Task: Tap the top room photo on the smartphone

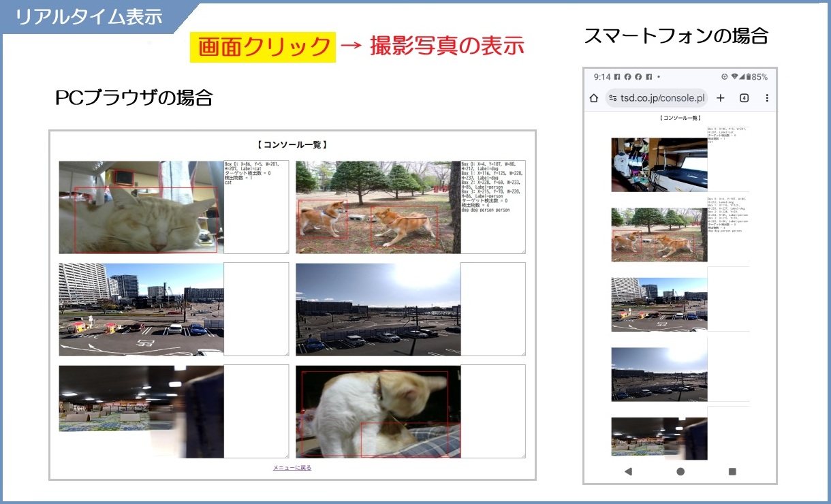Action: click(x=659, y=165)
